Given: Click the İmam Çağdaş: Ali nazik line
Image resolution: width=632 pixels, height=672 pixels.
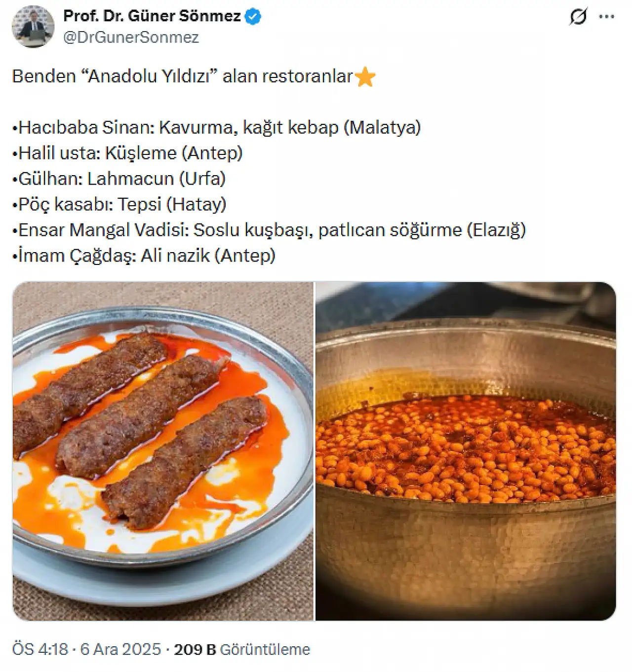Looking at the screenshot, I should [x=144, y=256].
